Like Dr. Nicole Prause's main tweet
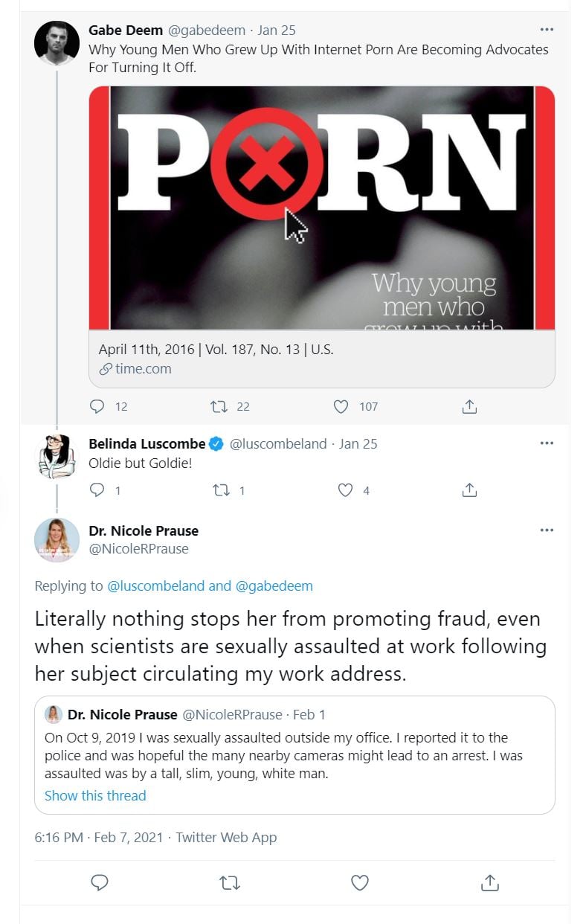586x924 pixels. (360, 882)
